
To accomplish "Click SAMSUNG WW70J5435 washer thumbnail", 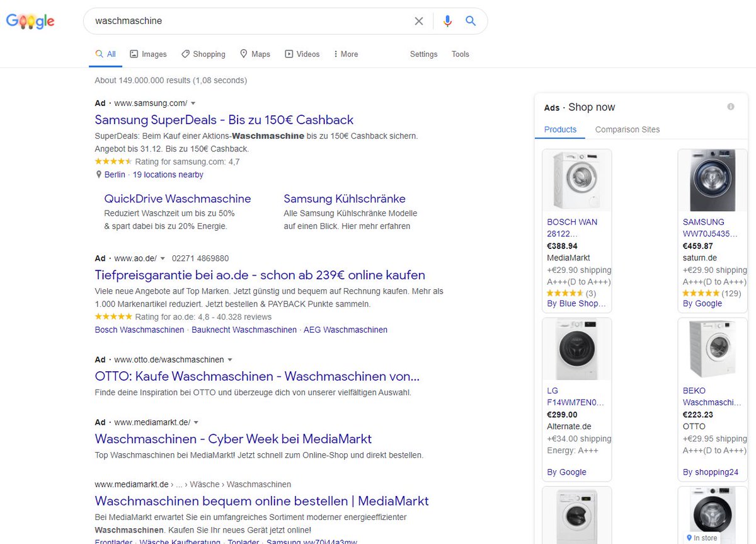I will tap(712, 180).
